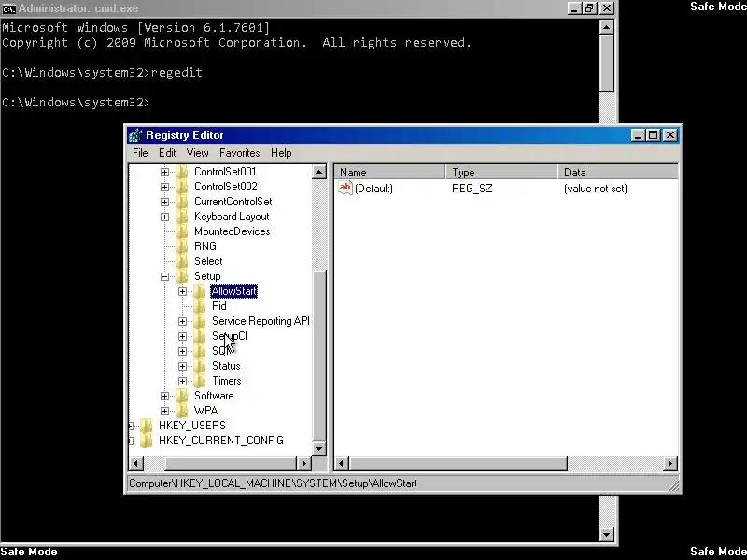The height and width of the screenshot is (560, 747).
Task: Click tree pane scroll left arrow
Action: click(x=136, y=463)
